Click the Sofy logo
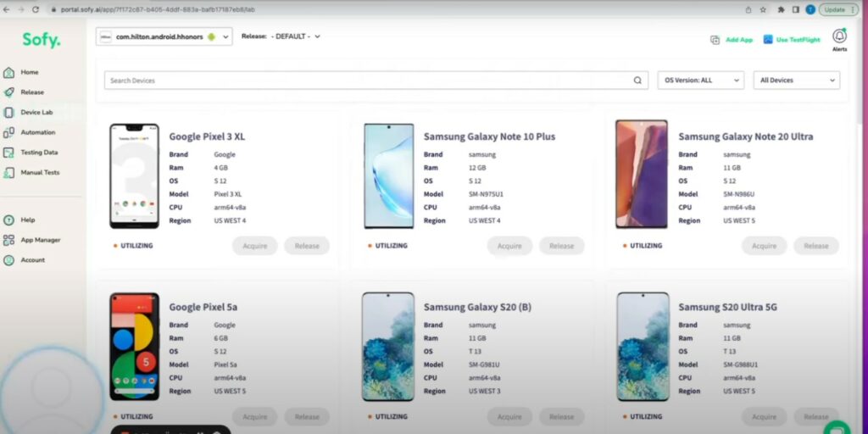This screenshot has height=434, width=868. tap(42, 40)
